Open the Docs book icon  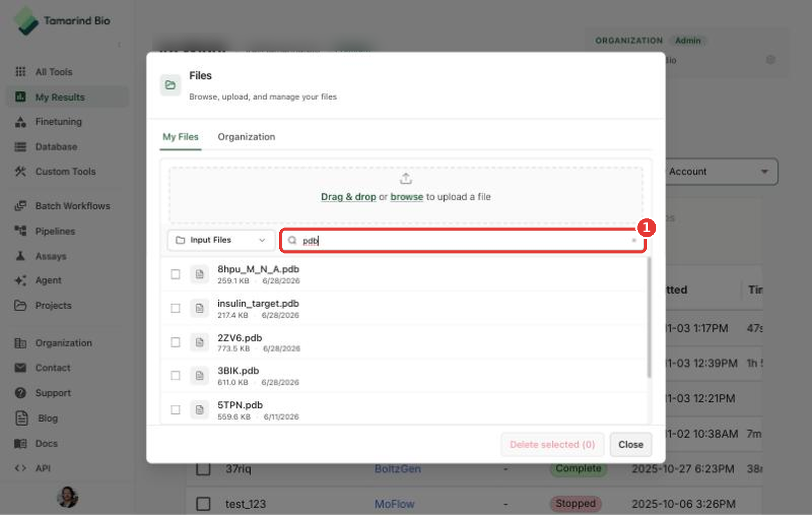coord(20,443)
